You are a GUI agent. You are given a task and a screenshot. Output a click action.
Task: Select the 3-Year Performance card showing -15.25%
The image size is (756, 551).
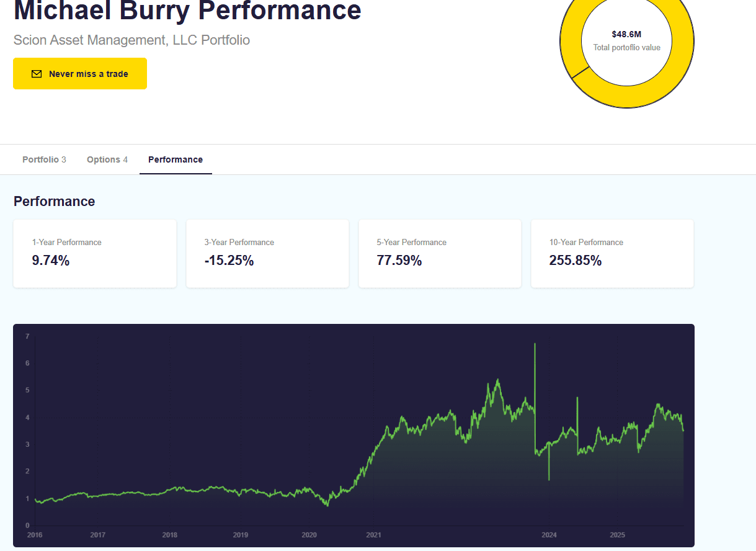pyautogui.click(x=267, y=253)
